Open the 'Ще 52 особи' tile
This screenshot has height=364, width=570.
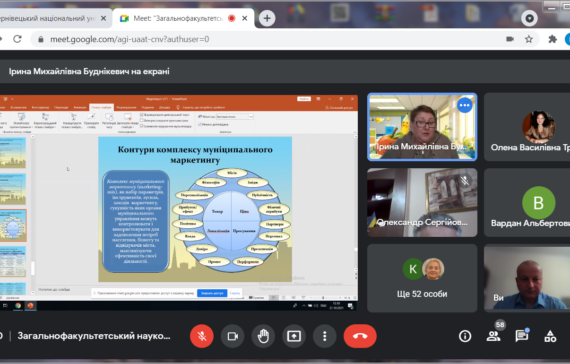(x=422, y=278)
